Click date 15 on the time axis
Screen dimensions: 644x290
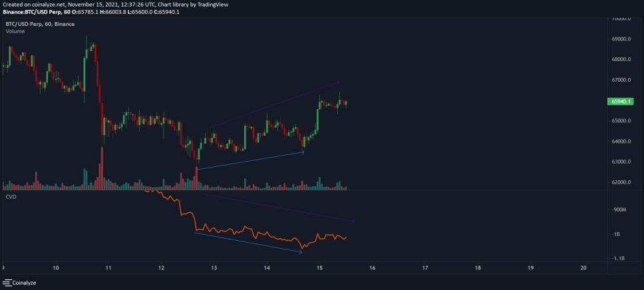(319, 267)
